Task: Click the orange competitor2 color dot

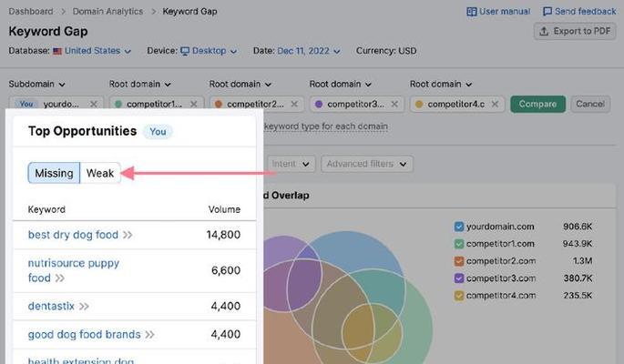Action: [219, 104]
